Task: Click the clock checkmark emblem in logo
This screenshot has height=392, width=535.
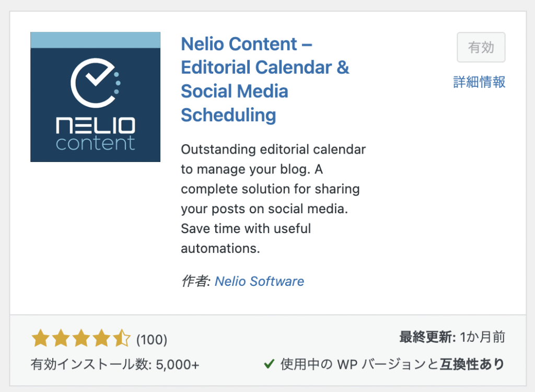Action: pos(96,83)
